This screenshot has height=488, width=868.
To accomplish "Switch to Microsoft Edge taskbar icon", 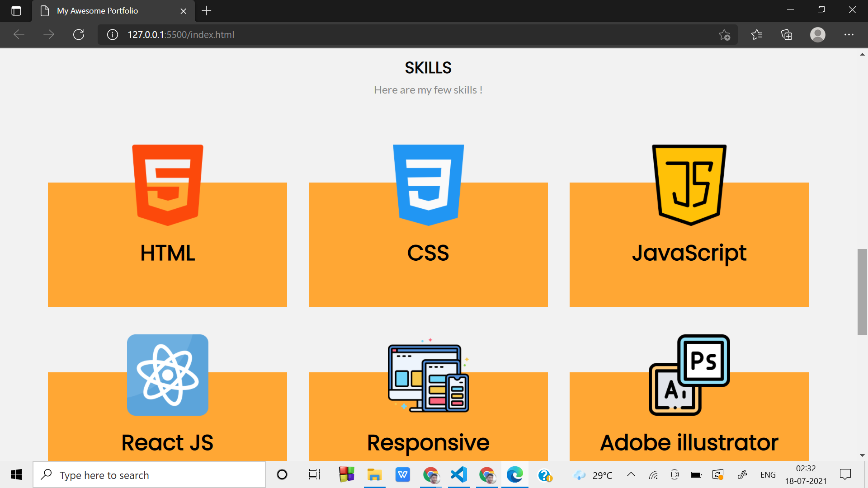I will [x=515, y=475].
